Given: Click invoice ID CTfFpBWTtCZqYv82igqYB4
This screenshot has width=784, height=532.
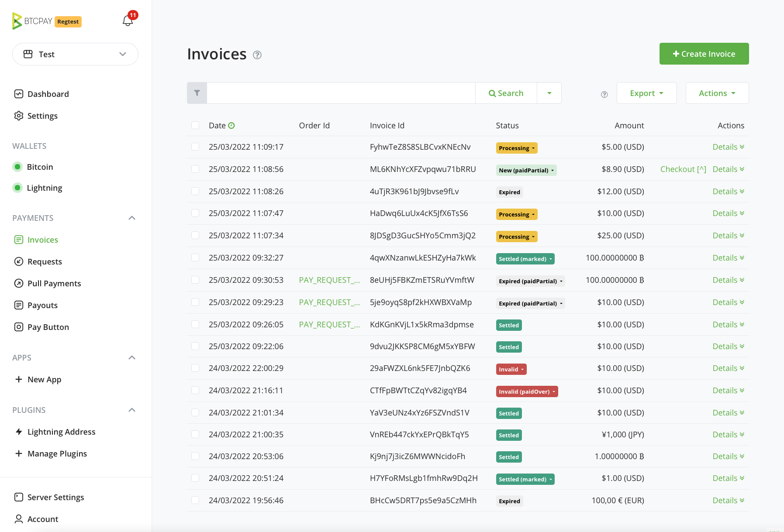Looking at the screenshot, I should pos(418,390).
